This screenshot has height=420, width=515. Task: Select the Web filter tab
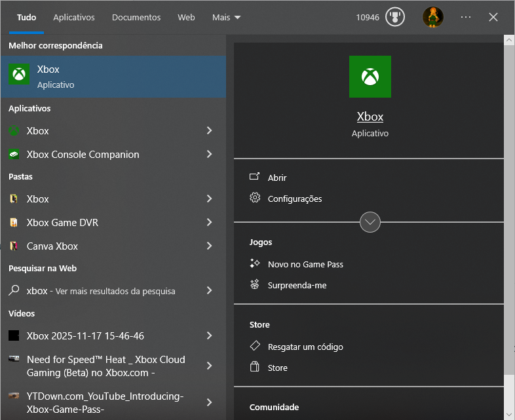pyautogui.click(x=186, y=18)
